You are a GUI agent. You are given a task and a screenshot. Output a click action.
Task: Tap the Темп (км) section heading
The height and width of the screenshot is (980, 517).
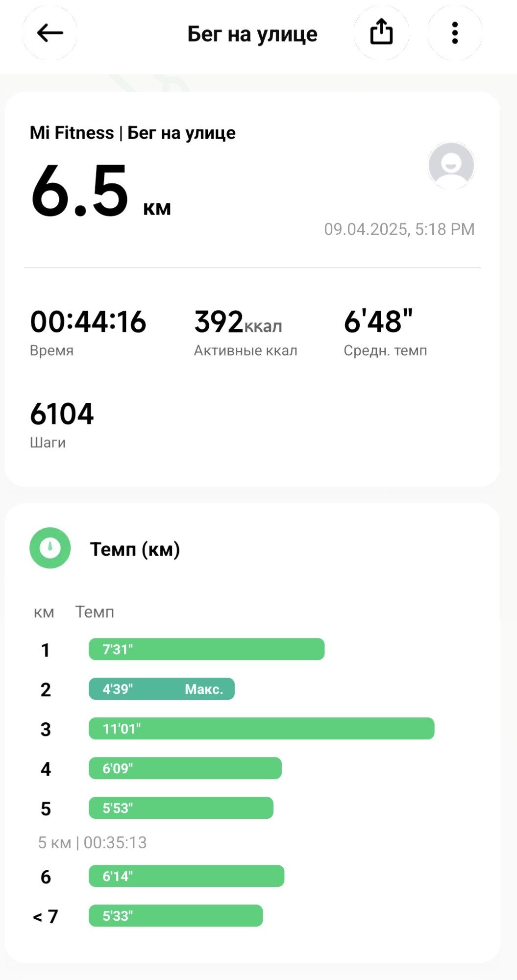coord(135,549)
